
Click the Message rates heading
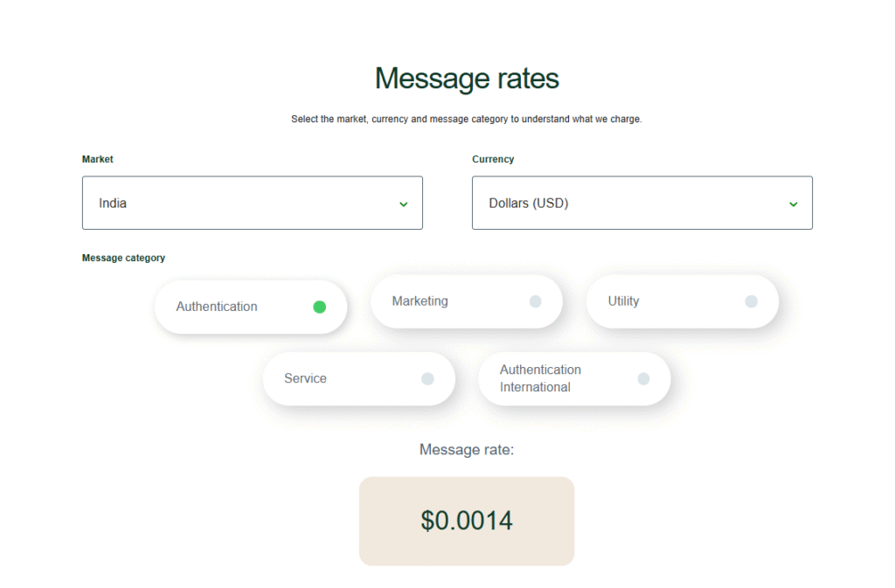click(x=467, y=79)
